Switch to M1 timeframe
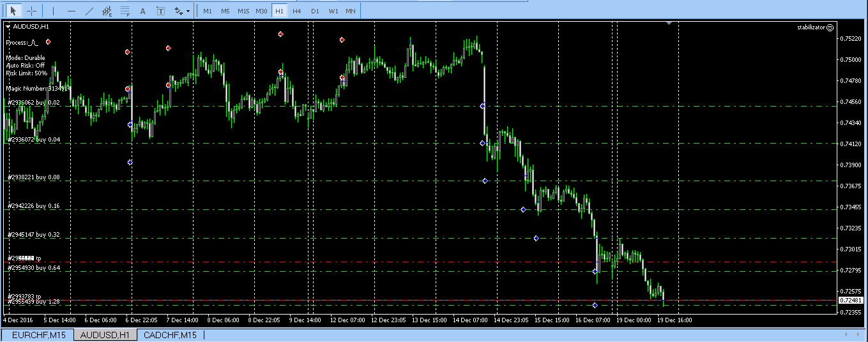 point(208,11)
